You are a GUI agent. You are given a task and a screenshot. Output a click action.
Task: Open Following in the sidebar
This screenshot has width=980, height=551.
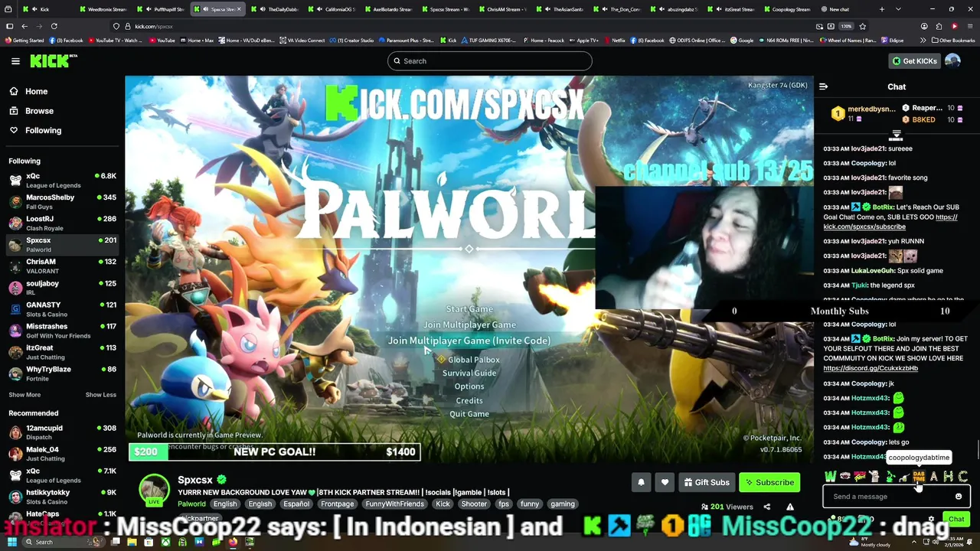(x=43, y=131)
